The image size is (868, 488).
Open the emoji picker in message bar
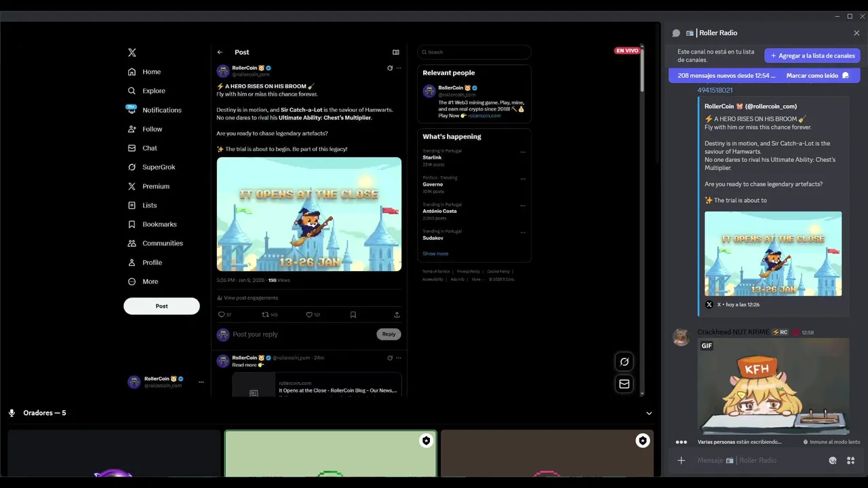[833, 461]
